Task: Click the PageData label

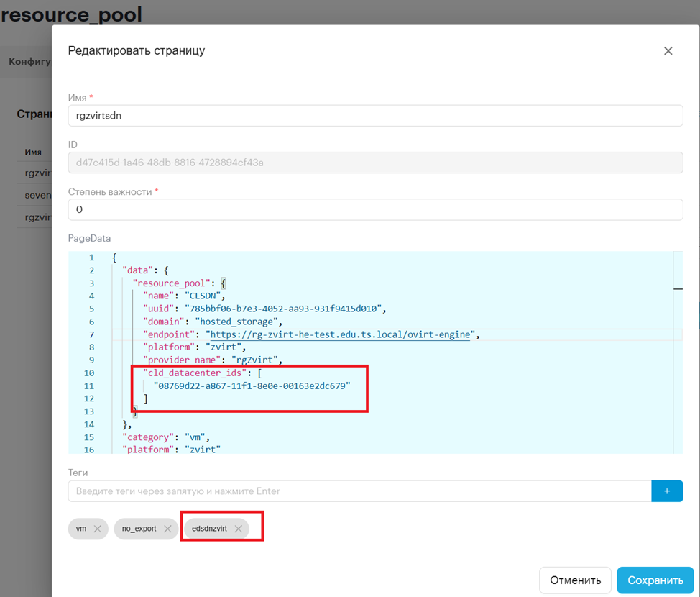Action: (x=89, y=239)
